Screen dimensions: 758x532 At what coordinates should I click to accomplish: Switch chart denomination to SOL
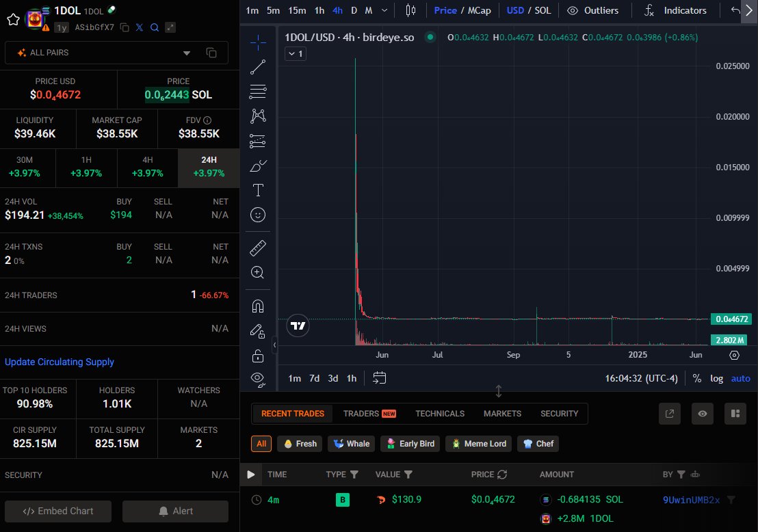coord(543,10)
